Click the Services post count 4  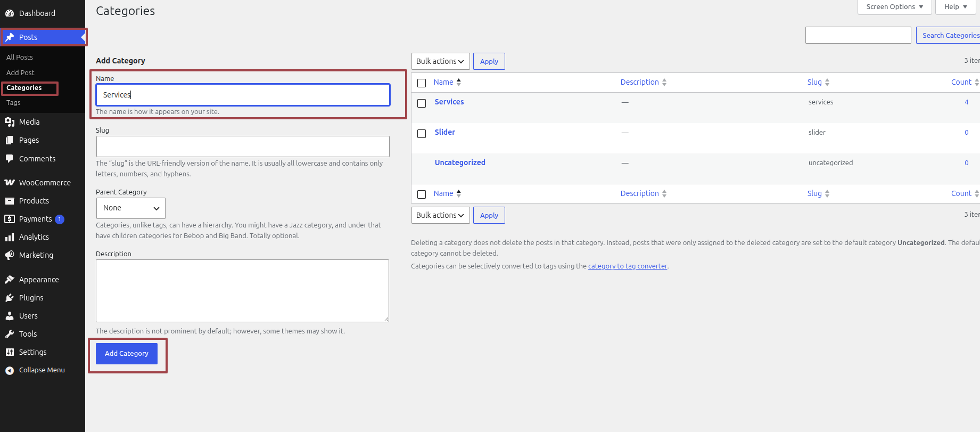click(967, 102)
